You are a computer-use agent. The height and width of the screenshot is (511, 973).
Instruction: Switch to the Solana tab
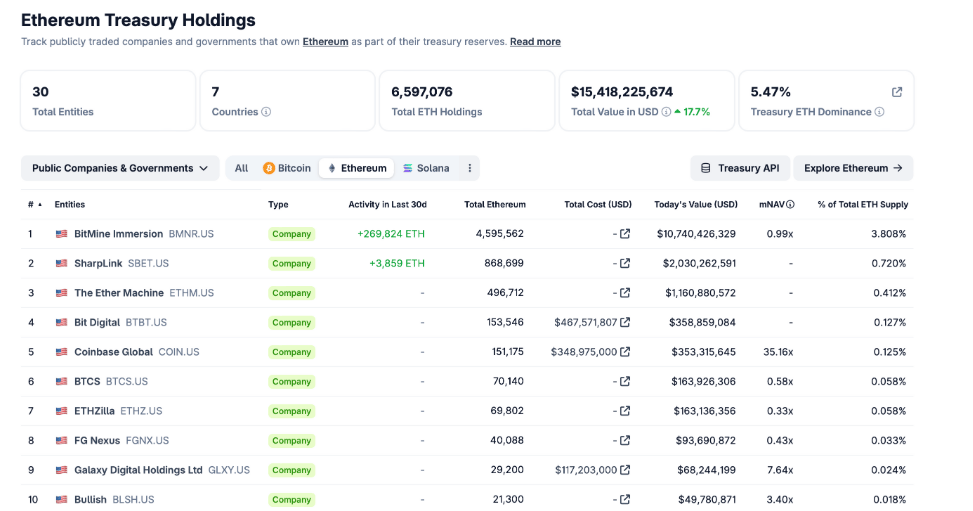(x=426, y=168)
